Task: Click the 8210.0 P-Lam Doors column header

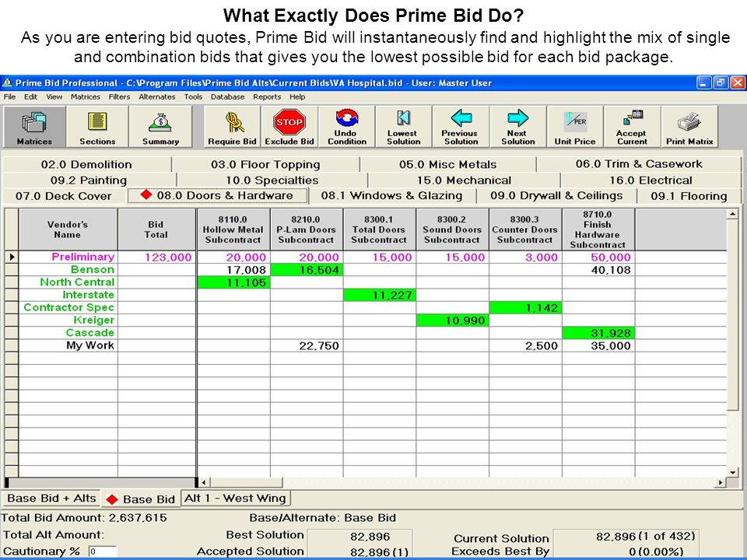Action: (307, 229)
